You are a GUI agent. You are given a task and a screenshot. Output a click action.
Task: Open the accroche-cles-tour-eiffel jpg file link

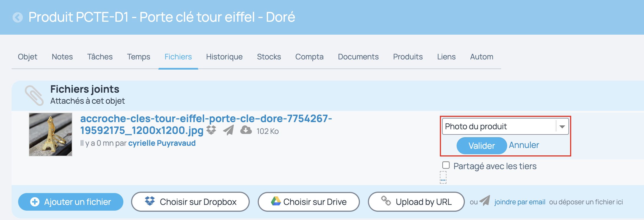[206, 124]
